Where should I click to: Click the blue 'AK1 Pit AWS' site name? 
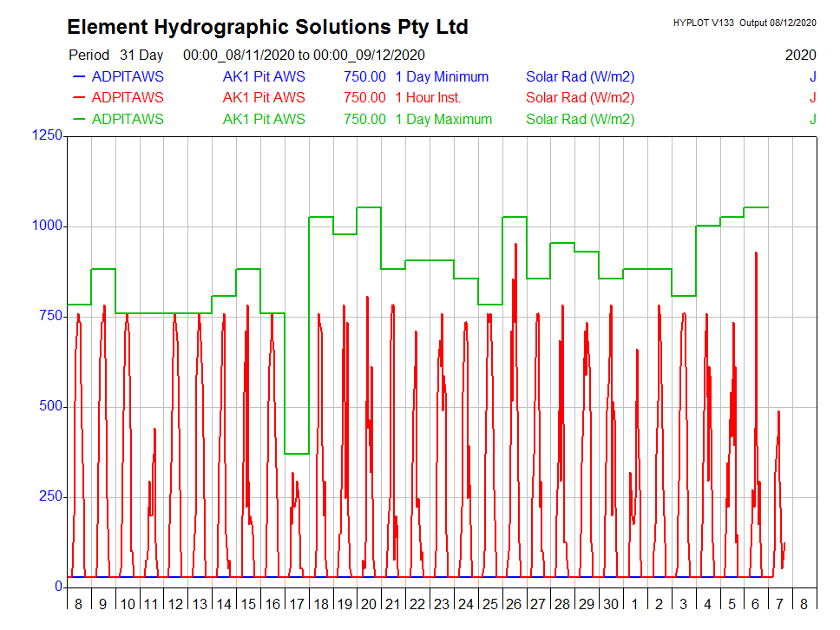tap(264, 76)
